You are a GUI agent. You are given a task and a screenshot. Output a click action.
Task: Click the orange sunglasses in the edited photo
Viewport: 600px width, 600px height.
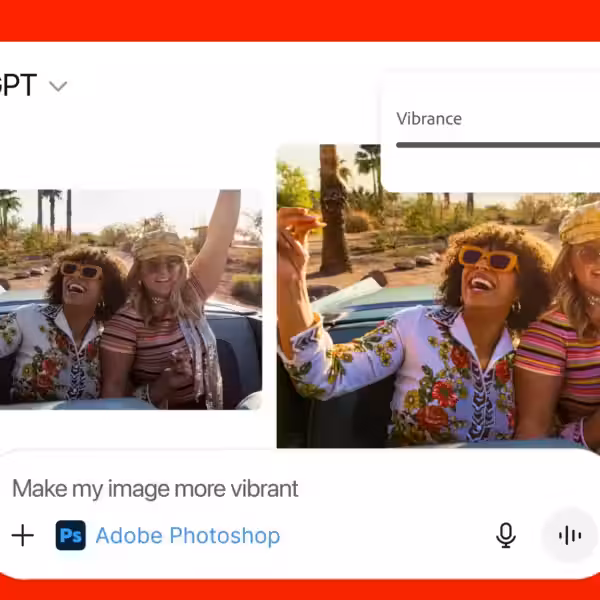click(486, 258)
